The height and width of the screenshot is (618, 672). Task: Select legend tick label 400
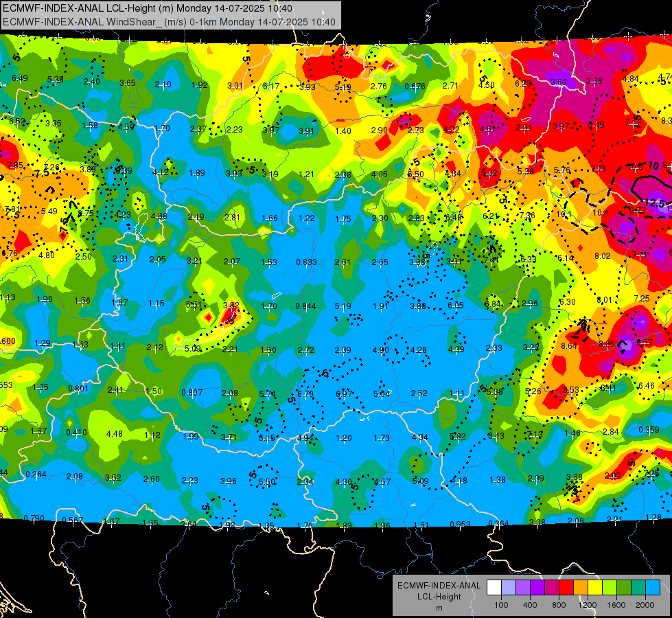pyautogui.click(x=530, y=605)
